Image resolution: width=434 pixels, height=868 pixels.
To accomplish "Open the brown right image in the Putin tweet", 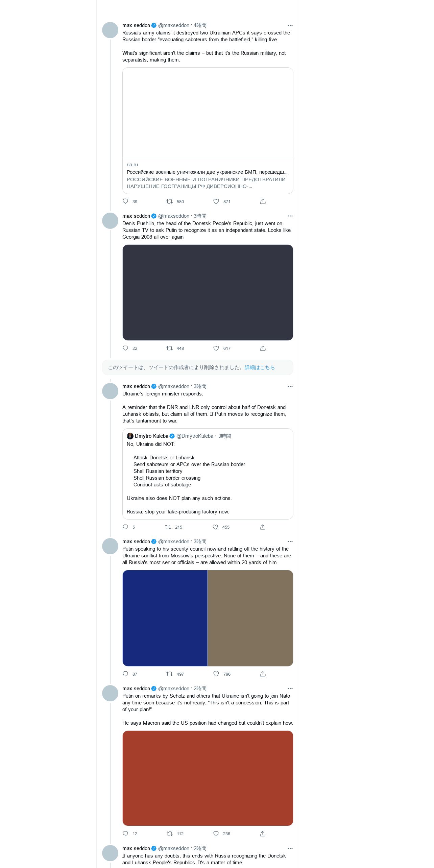I will [x=251, y=618].
